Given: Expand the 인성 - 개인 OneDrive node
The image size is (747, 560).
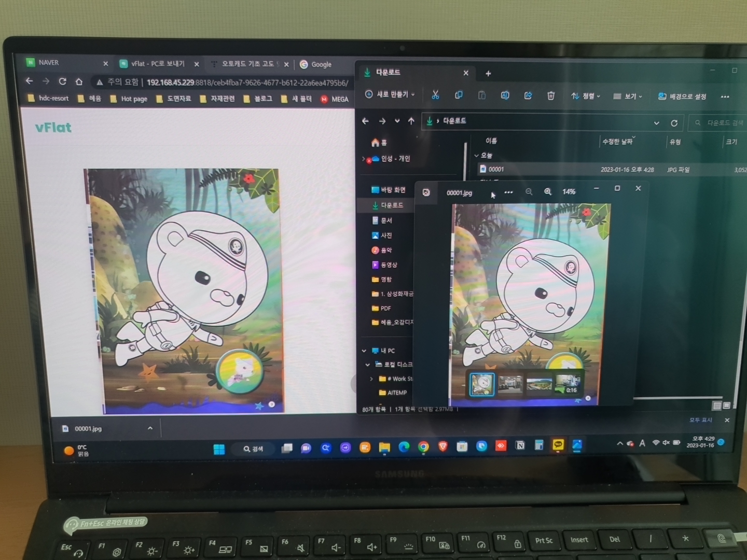Looking at the screenshot, I should [363, 159].
